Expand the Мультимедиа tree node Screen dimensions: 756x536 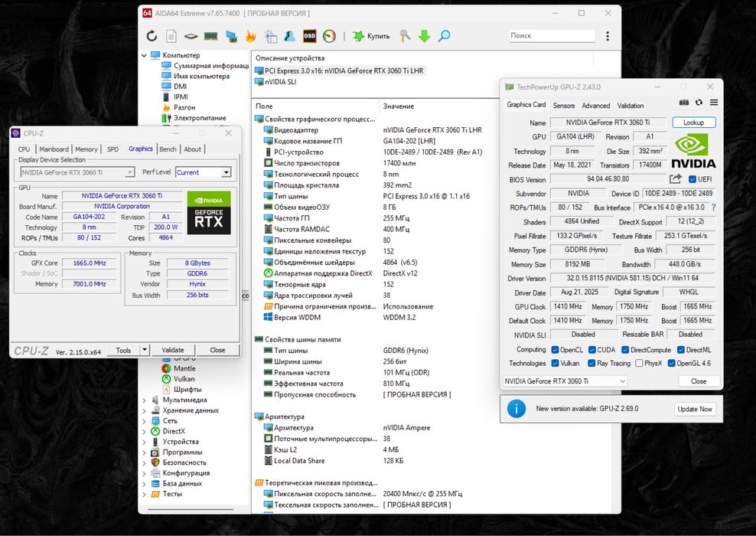(x=145, y=400)
